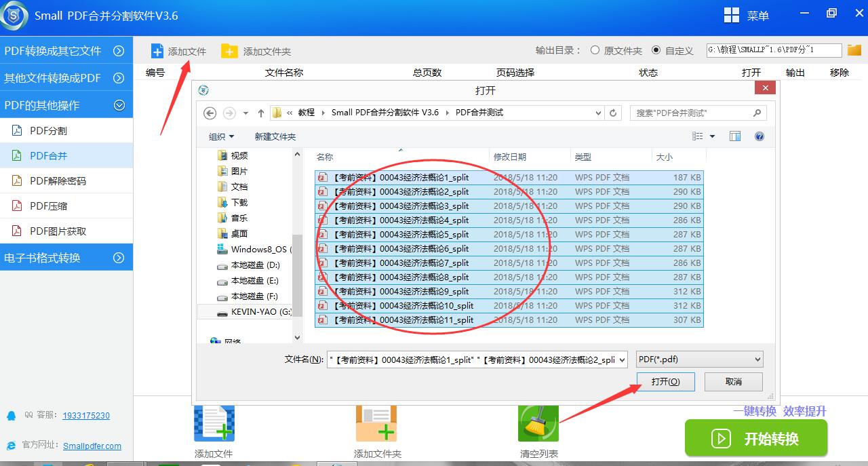Open the view options dropdown arrow
The image size is (868, 466).
712,136
